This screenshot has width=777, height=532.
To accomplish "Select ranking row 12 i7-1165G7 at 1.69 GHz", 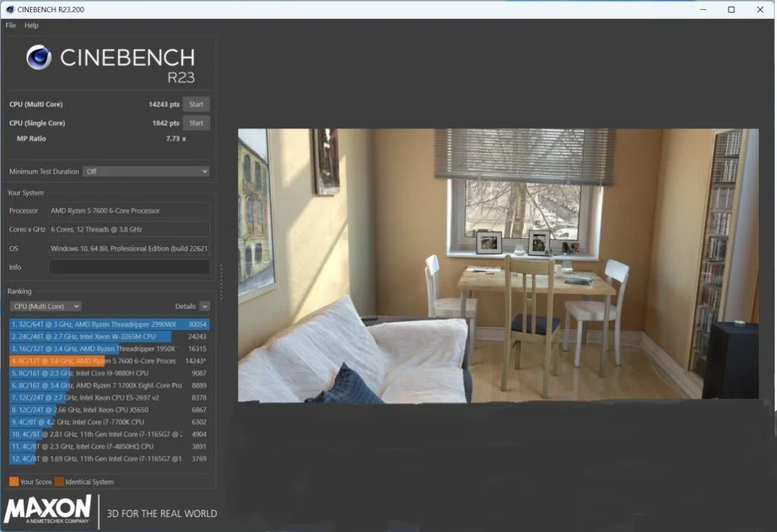I will (x=109, y=458).
